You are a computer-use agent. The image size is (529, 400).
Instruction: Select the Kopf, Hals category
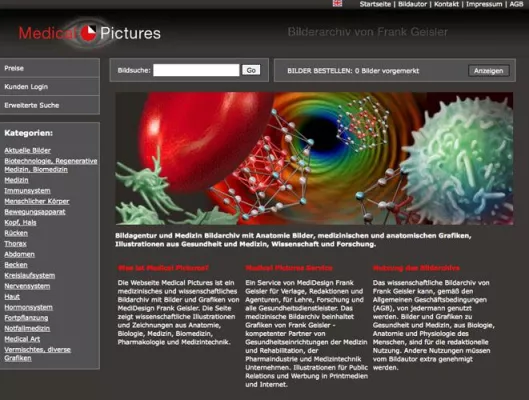pyautogui.click(x=20, y=222)
